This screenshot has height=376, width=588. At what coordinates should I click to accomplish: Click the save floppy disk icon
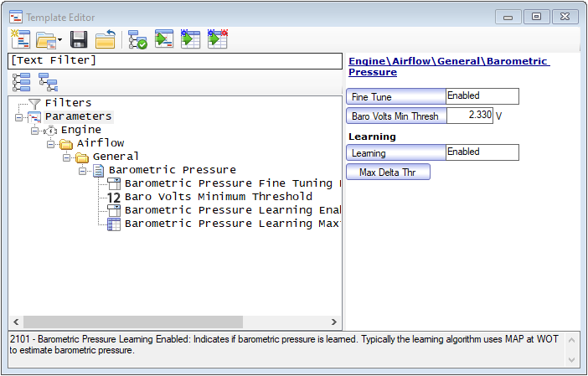point(79,39)
